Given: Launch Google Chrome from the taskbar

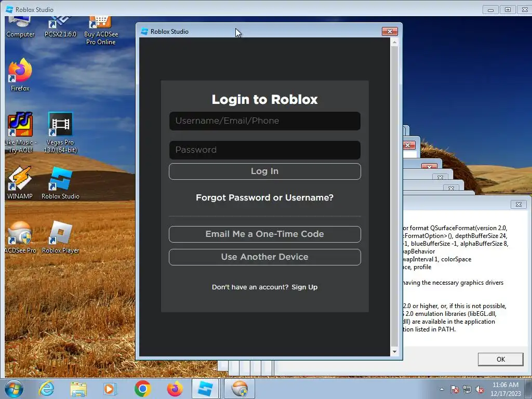Looking at the screenshot, I should click(x=142, y=389).
